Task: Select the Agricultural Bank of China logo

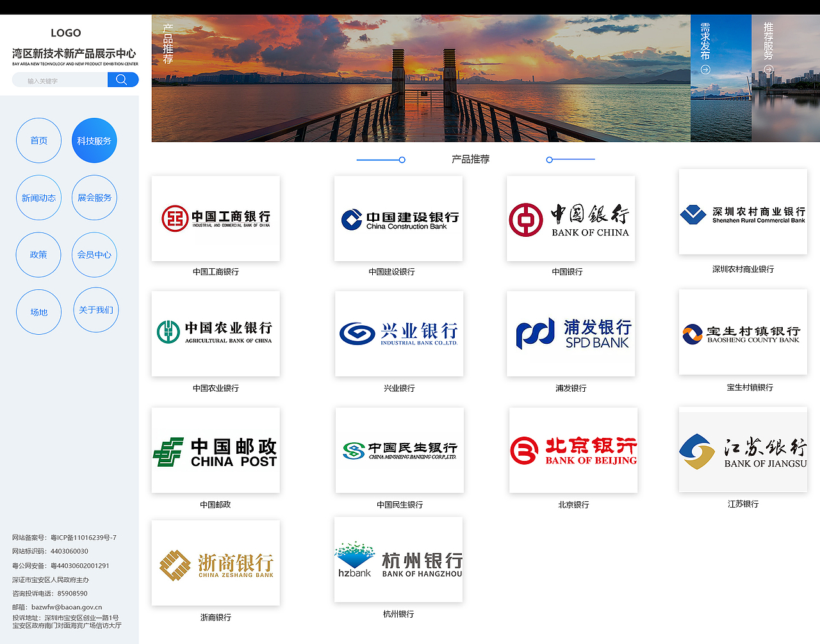Action: [x=215, y=333]
